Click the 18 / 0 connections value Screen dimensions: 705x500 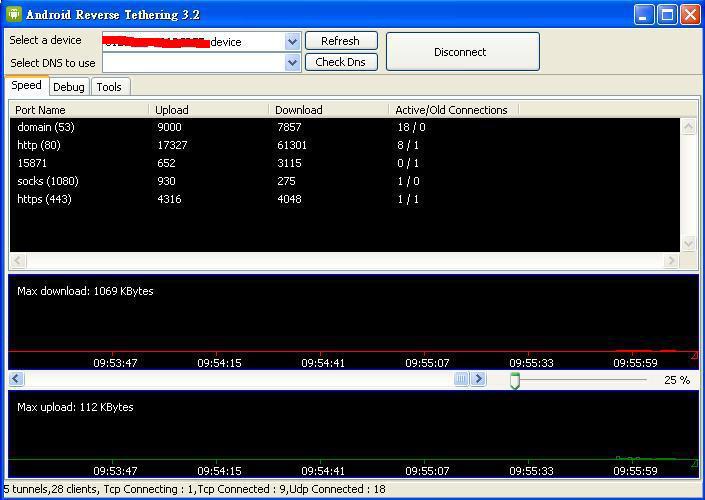(x=411, y=127)
